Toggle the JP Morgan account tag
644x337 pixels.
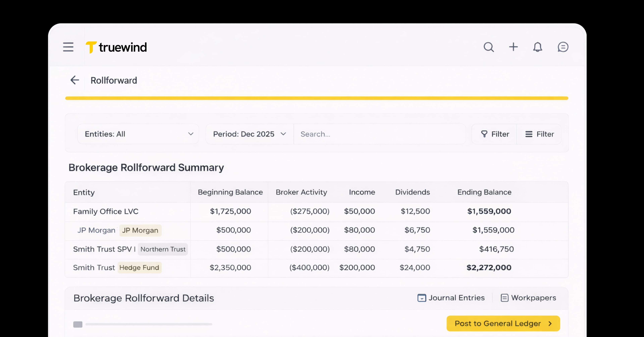(x=140, y=230)
